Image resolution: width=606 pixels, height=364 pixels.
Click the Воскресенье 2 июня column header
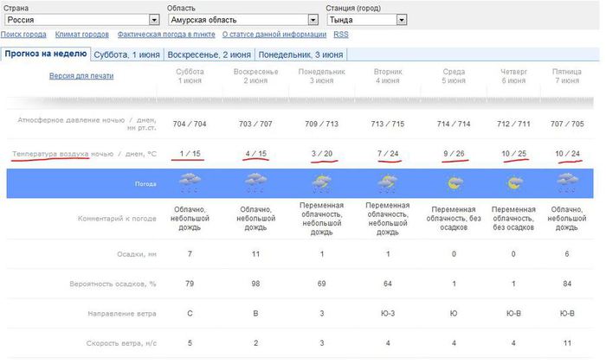pos(256,76)
